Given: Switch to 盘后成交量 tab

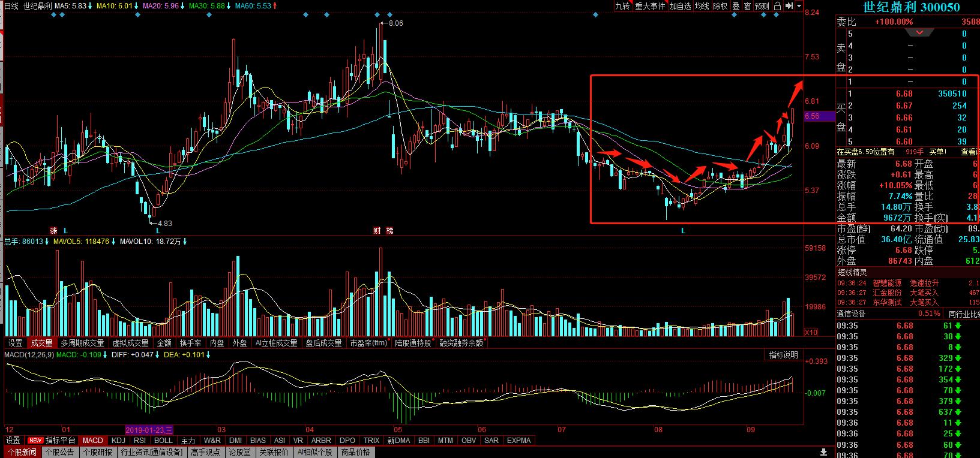Looking at the screenshot, I should coord(323,343).
